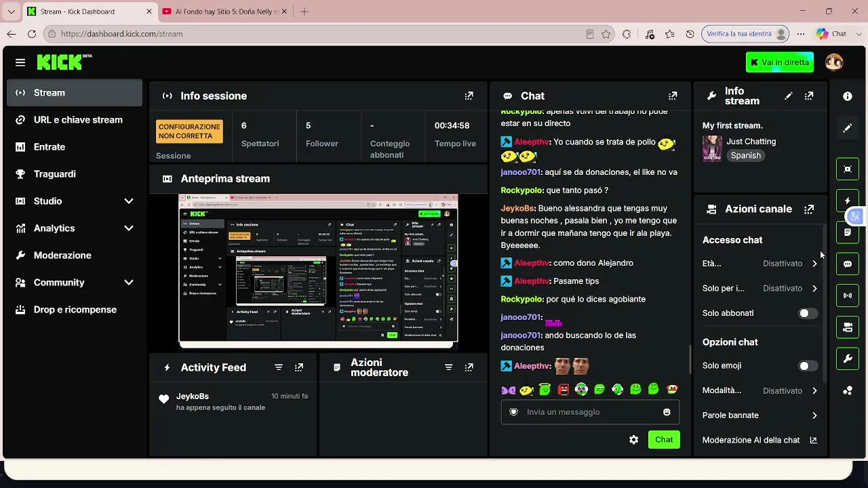Open Moderazione in the sidebar
Screen dimensions: 868x488
click(x=75, y=256)
